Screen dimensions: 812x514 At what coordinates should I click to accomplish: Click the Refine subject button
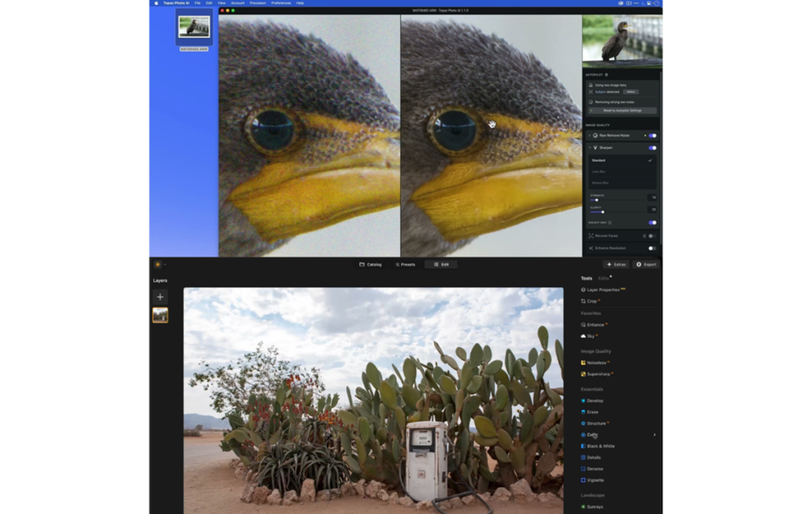[x=630, y=92]
